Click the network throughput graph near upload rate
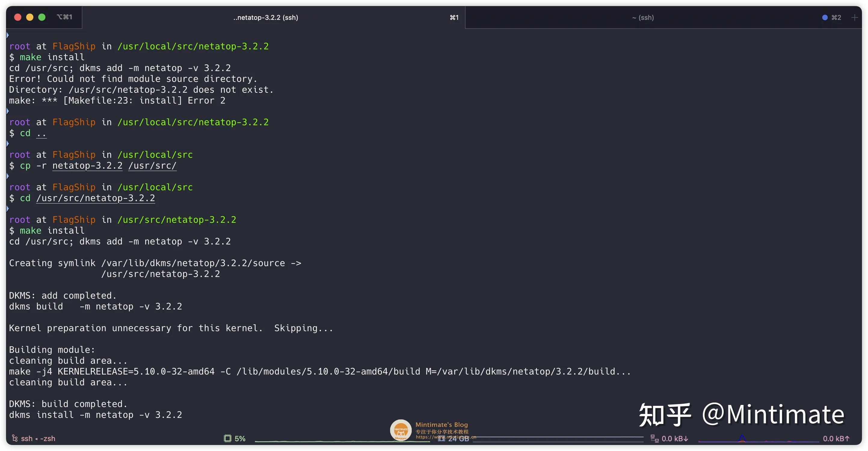The width and height of the screenshot is (868, 451). tap(759, 438)
